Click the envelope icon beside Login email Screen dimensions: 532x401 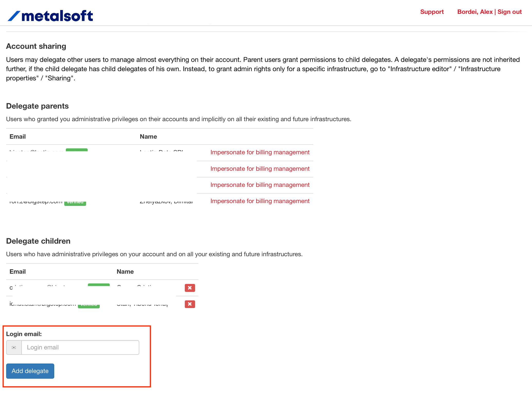(14, 347)
